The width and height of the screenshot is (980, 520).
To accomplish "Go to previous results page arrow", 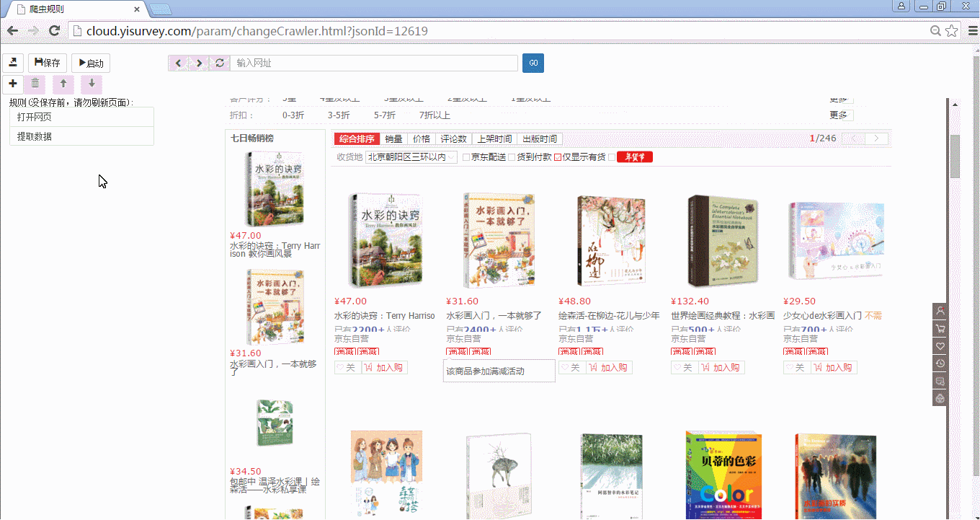I will point(854,138).
